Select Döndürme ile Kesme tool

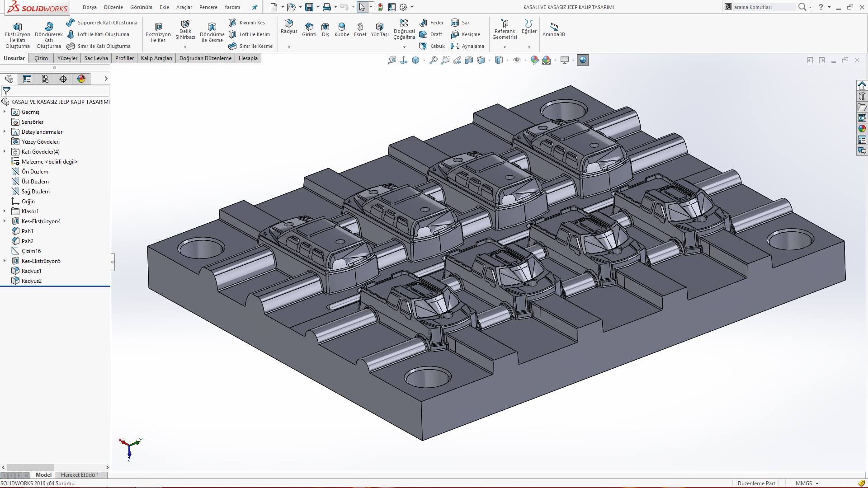coord(212,33)
